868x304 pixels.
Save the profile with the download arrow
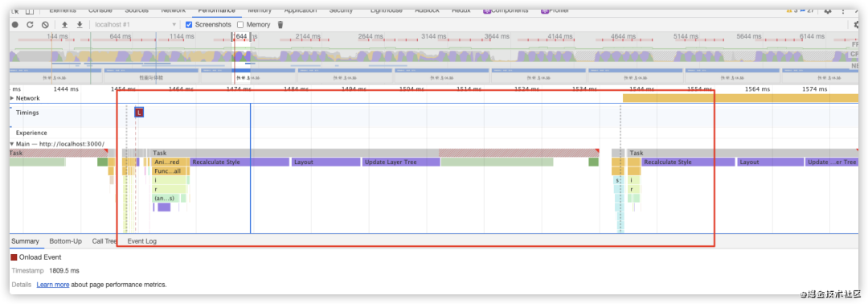coord(79,25)
